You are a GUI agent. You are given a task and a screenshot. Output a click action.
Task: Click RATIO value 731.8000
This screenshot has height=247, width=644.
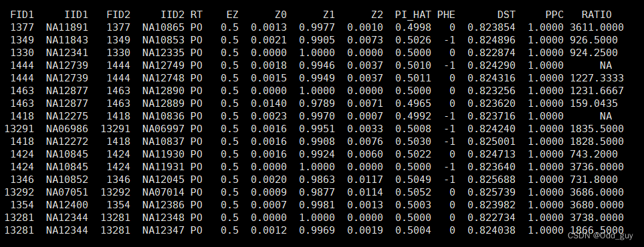point(594,180)
